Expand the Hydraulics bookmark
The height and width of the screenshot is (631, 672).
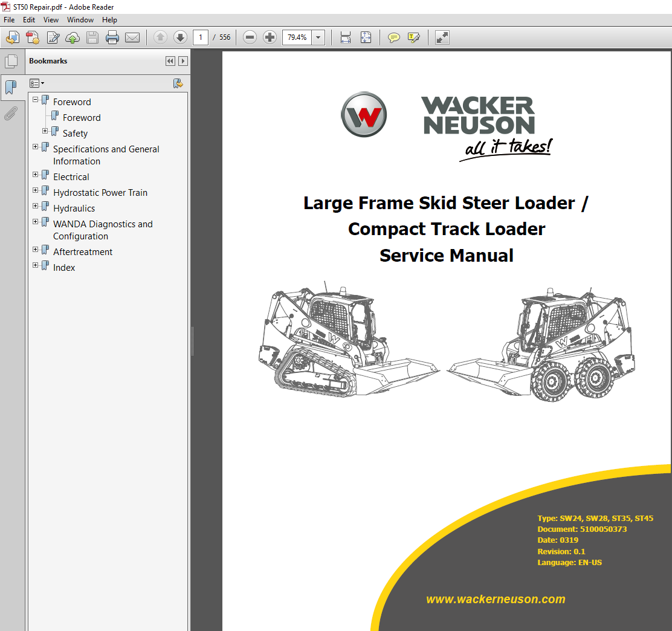click(34, 206)
